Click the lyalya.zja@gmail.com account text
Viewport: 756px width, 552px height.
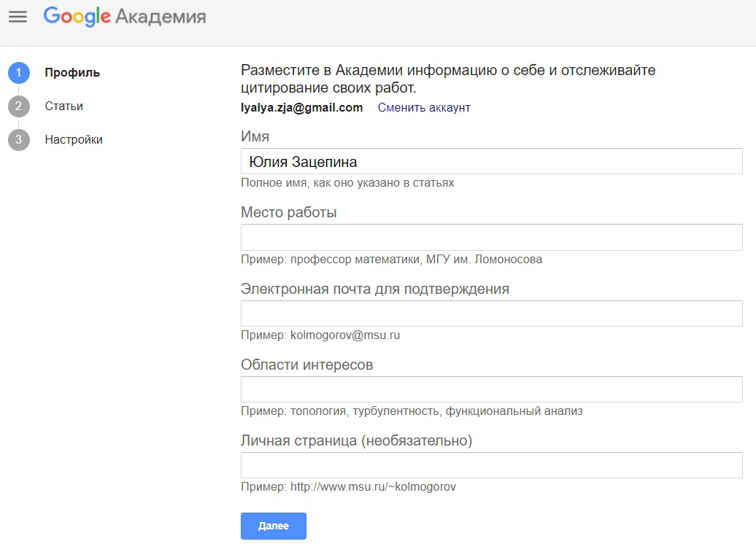302,107
